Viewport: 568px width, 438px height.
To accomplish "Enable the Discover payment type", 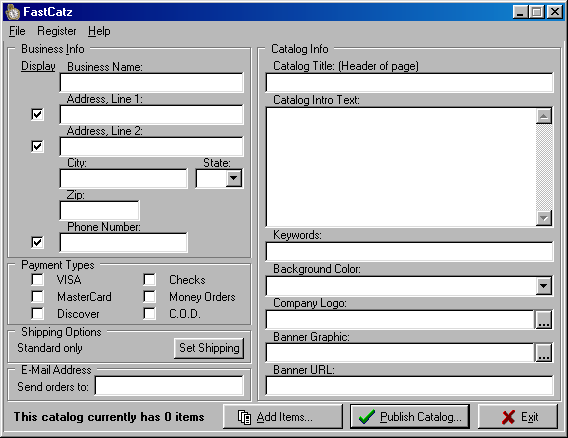I will tap(37, 313).
